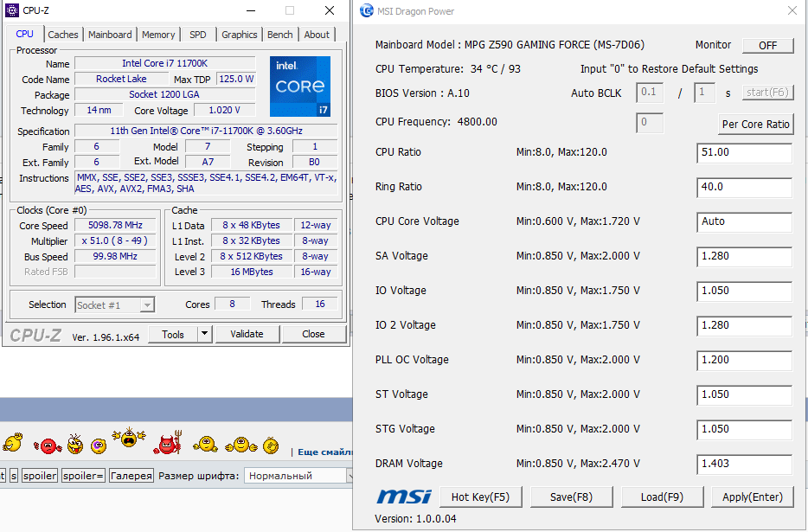The height and width of the screenshot is (532, 808).
Task: Switch to the Caches tab
Action: (63, 35)
